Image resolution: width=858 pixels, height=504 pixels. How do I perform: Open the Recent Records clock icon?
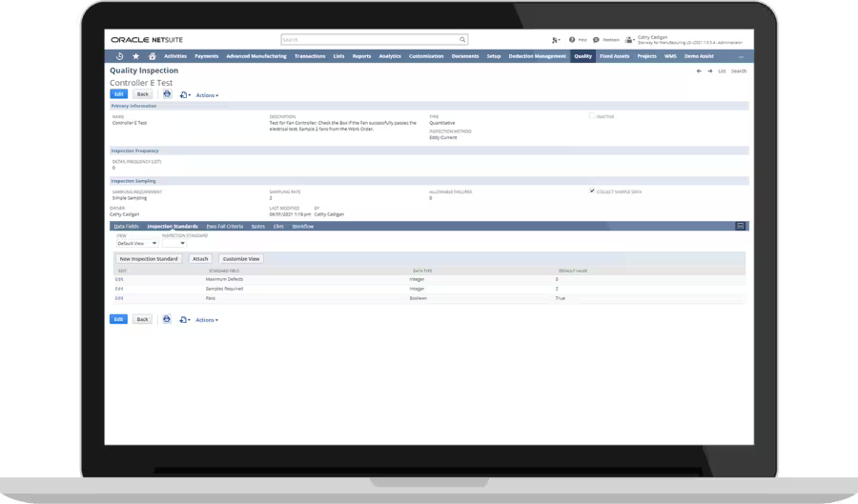point(119,56)
